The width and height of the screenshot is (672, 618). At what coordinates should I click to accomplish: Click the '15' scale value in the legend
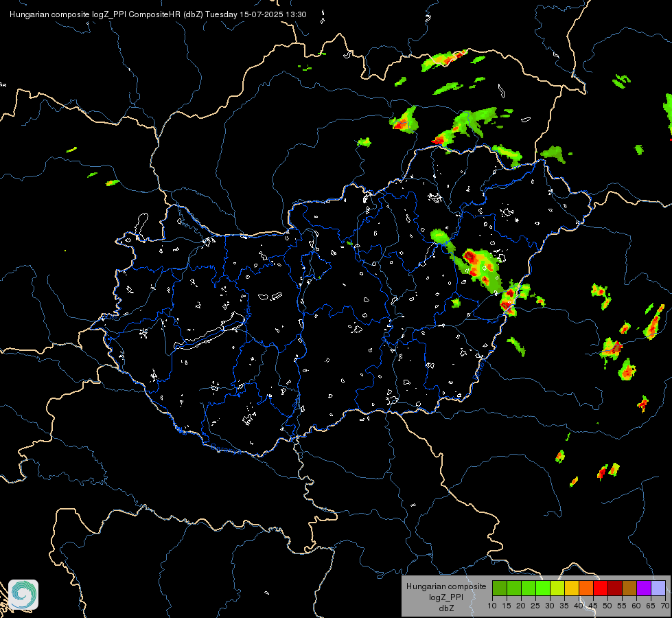tap(507, 606)
